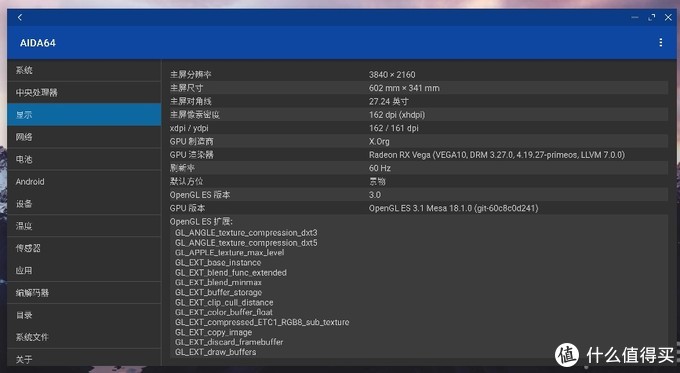Click the 刷新率 label

pyautogui.click(x=182, y=168)
